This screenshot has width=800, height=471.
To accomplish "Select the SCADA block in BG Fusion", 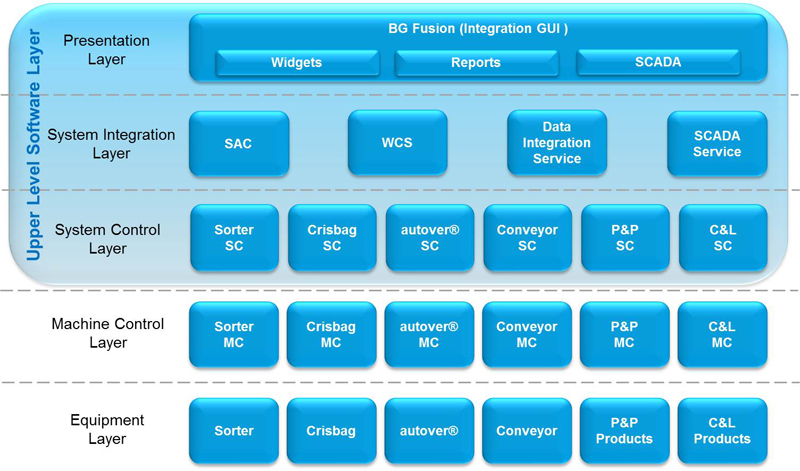I will click(x=658, y=62).
